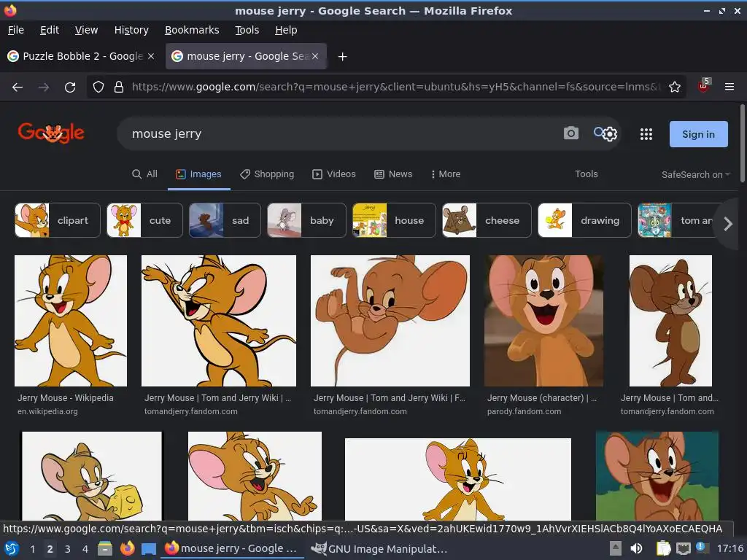
Task: Filter images by the cheese chip
Action: point(487,220)
